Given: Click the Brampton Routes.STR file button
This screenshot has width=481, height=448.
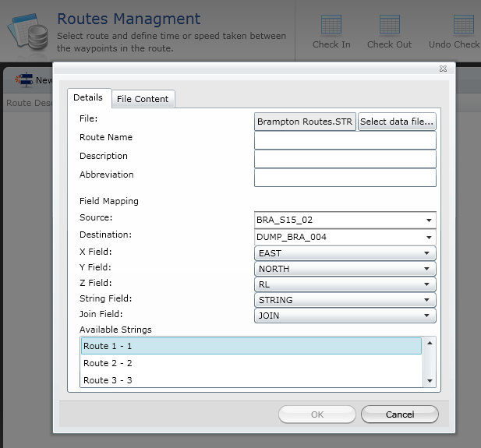Looking at the screenshot, I should click(305, 122).
